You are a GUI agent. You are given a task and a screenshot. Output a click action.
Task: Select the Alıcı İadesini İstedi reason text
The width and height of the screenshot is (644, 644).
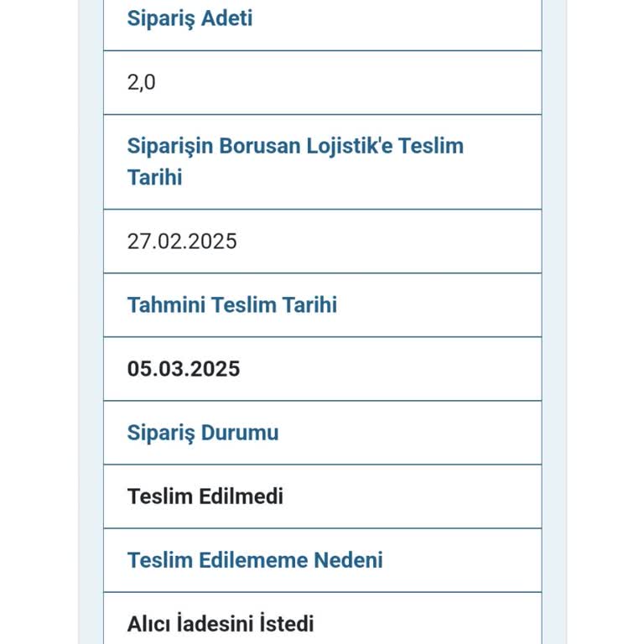coord(221,624)
